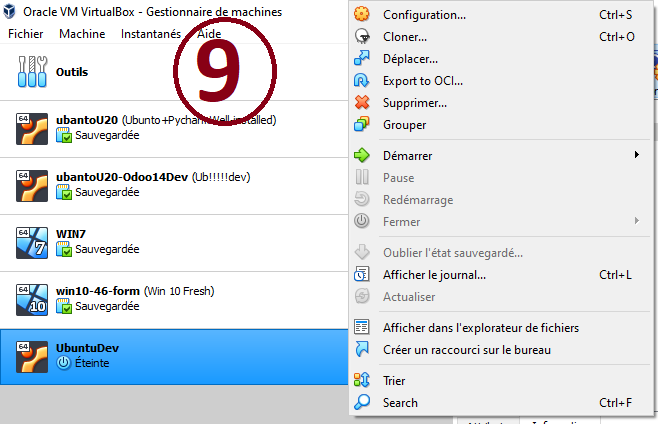
Task: Select Afficher le journal entry
Action: [434, 275]
